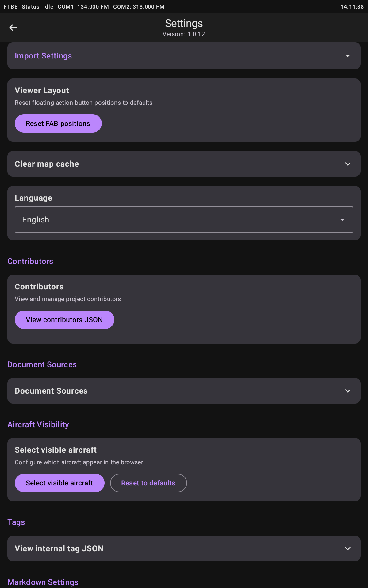Click the Contributors section heading

tap(30, 261)
